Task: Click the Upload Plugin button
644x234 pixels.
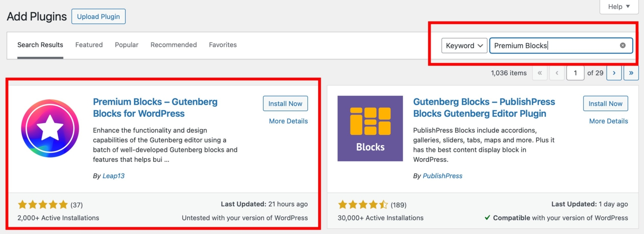Action: pyautogui.click(x=99, y=16)
